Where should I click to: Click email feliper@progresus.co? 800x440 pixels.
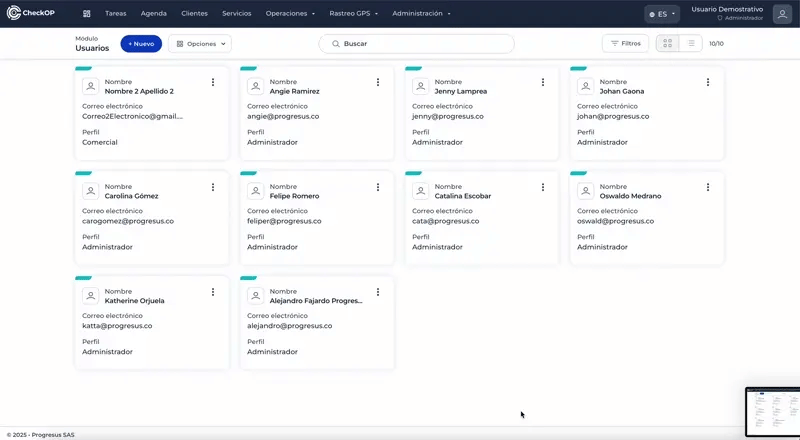pos(284,221)
